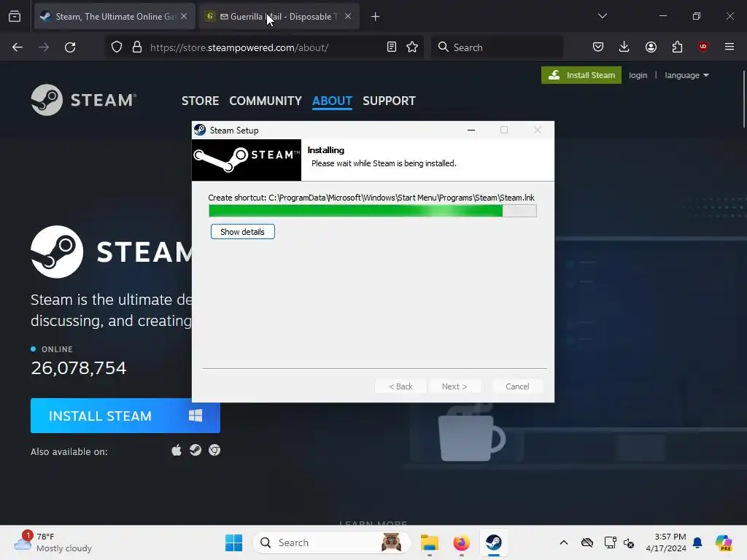Image resolution: width=747 pixels, height=560 pixels.
Task: Go back to the previous page
Action: [18, 47]
